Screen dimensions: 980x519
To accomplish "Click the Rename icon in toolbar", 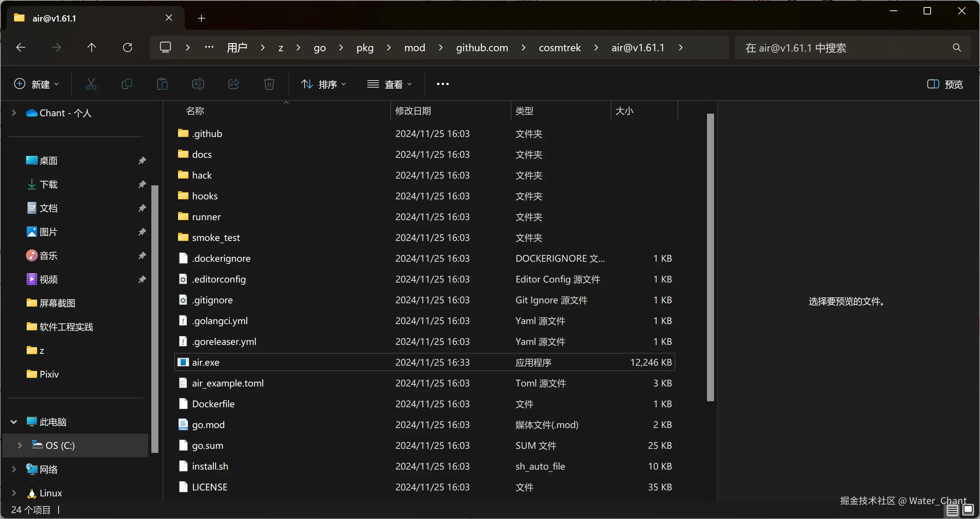I will 198,84.
